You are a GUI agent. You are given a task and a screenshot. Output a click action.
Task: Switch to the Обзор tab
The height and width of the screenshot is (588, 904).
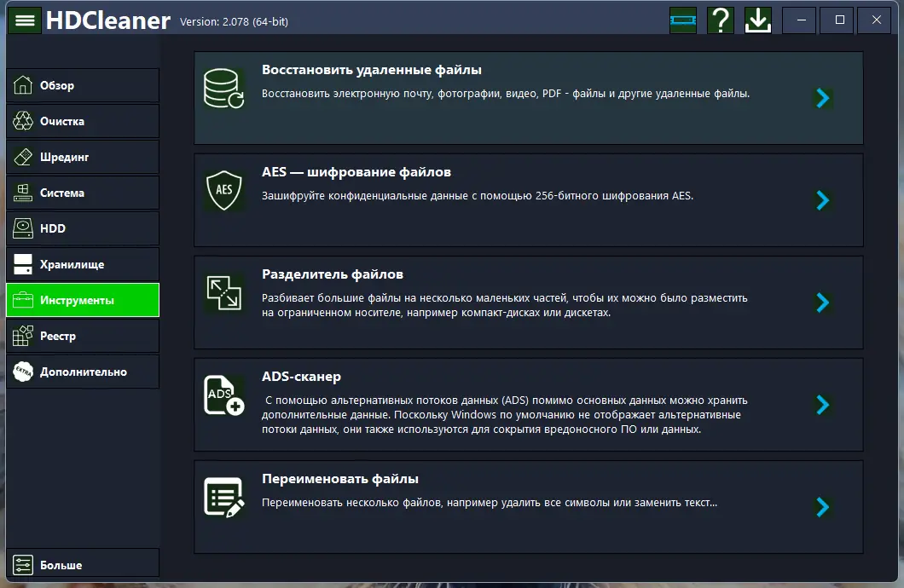click(83, 85)
